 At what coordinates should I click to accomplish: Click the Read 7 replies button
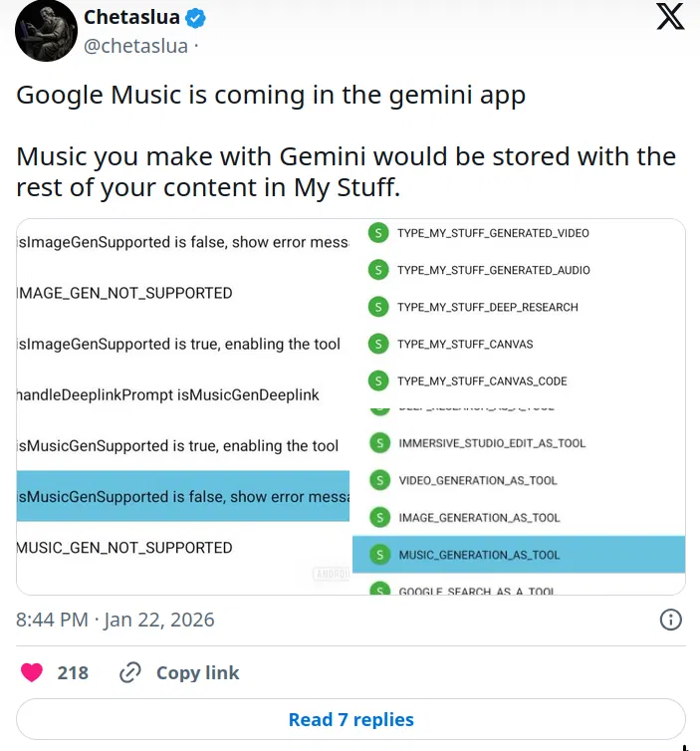click(x=350, y=719)
